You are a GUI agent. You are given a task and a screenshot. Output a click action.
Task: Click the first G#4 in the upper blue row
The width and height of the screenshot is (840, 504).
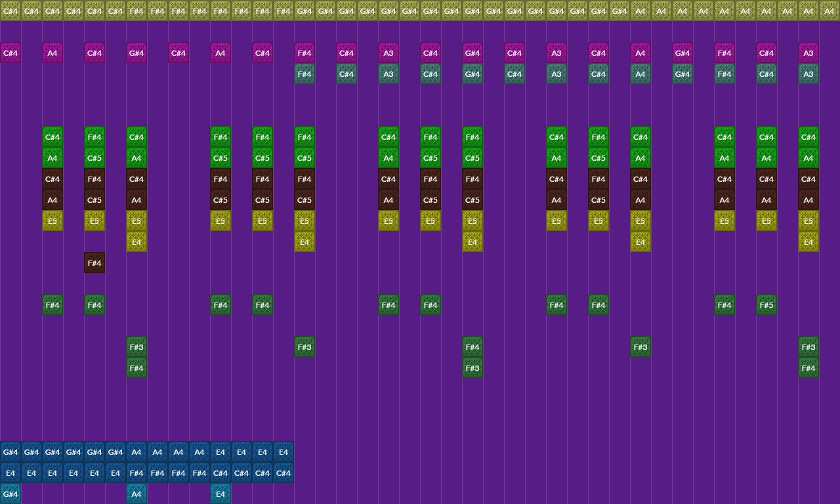pyautogui.click(x=10, y=452)
